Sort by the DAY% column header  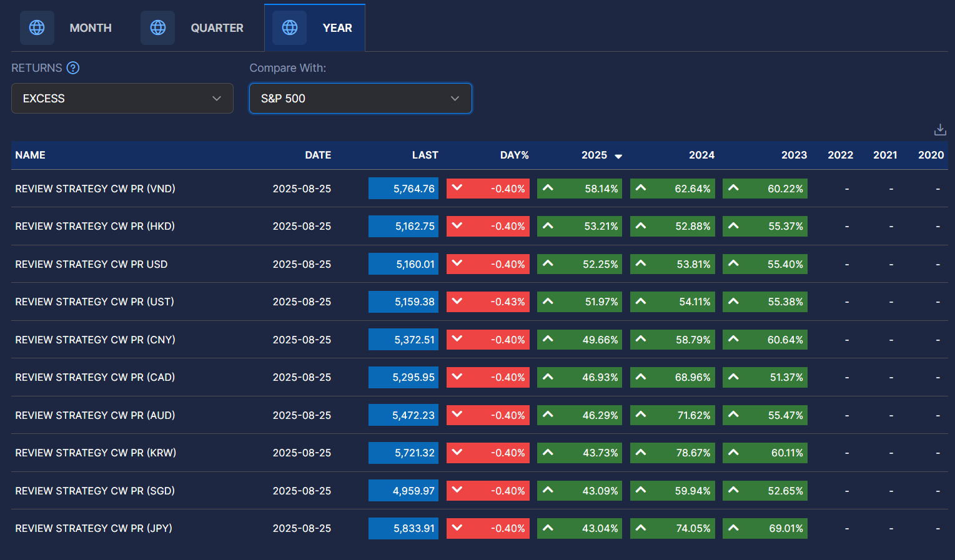pyautogui.click(x=514, y=155)
